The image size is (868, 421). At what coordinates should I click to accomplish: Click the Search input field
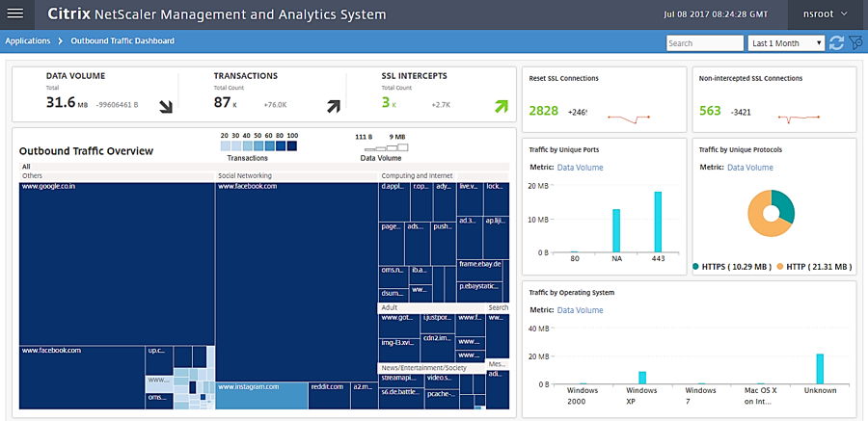click(703, 43)
